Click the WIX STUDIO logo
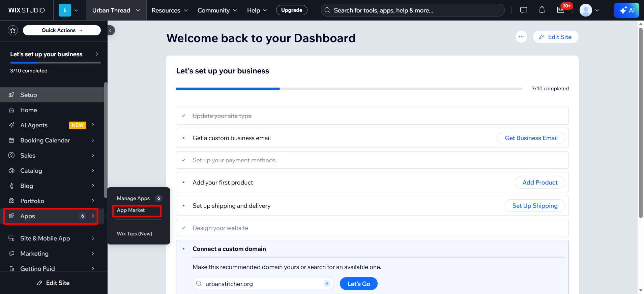Viewport: 644px width, 294px height. 27,10
